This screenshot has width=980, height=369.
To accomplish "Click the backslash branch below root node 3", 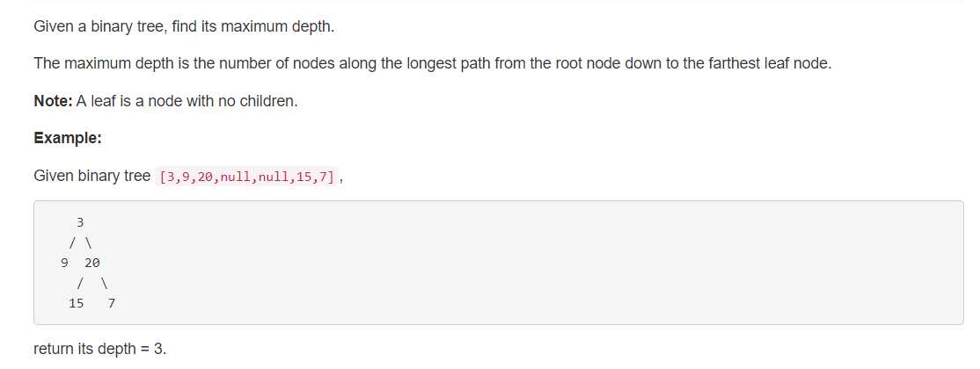I will coord(89,242).
